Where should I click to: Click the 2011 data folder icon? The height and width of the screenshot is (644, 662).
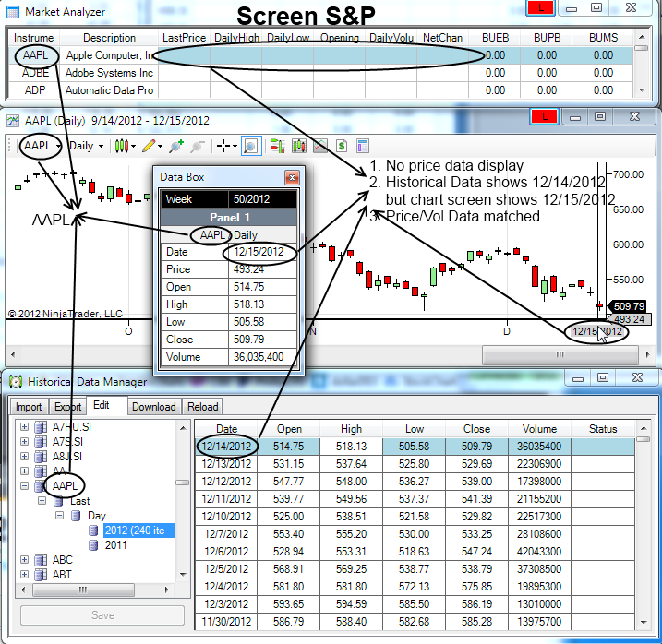coord(93,545)
